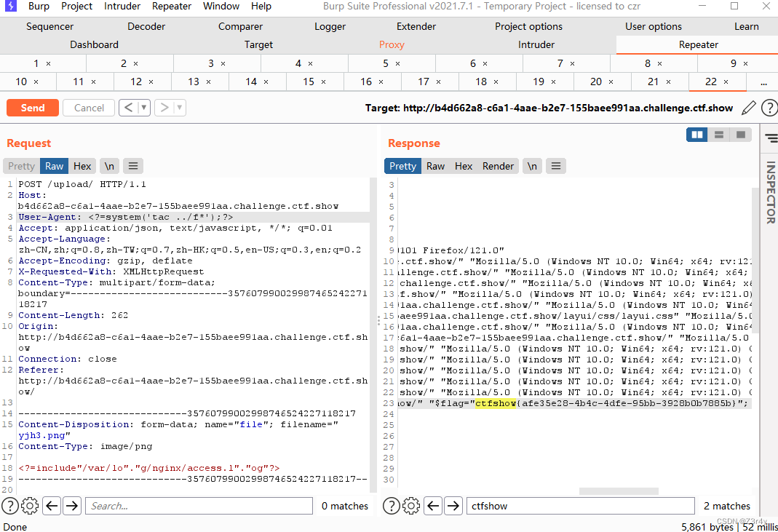The image size is (778, 532).
Task: Switch to the Decoder tab
Action: pyautogui.click(x=146, y=26)
